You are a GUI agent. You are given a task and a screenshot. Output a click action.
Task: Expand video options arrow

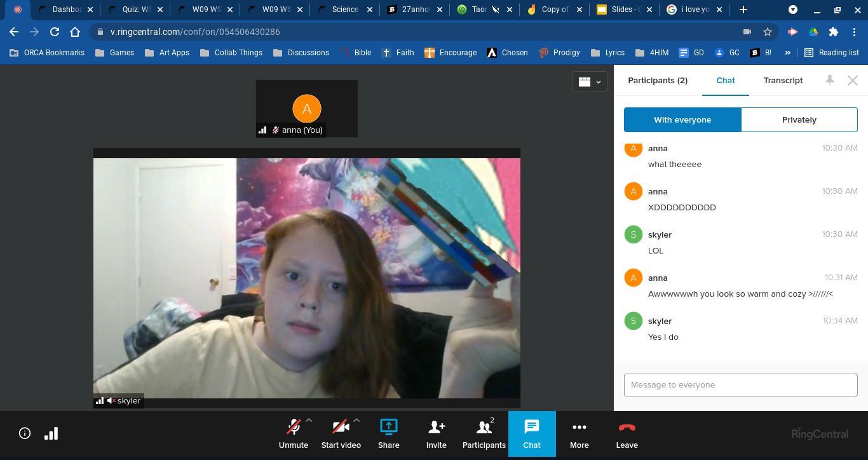356,421
